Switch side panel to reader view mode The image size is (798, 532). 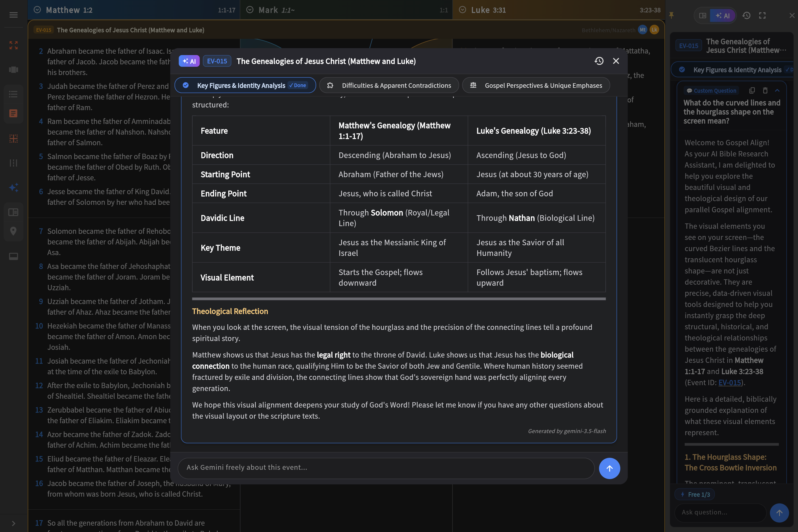point(702,16)
